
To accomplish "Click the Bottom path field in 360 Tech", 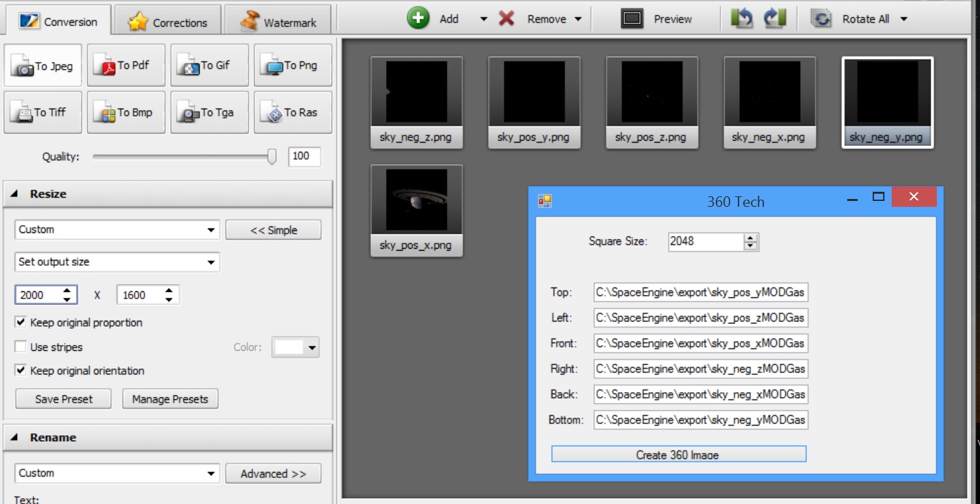I will tap(701, 420).
